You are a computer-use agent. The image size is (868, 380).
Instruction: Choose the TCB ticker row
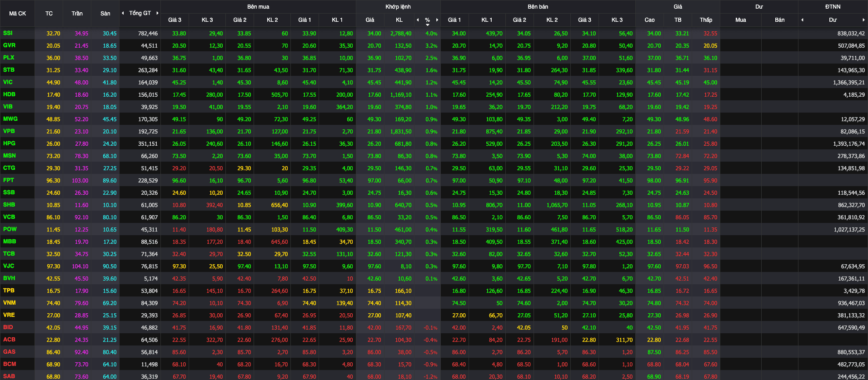tap(9, 254)
